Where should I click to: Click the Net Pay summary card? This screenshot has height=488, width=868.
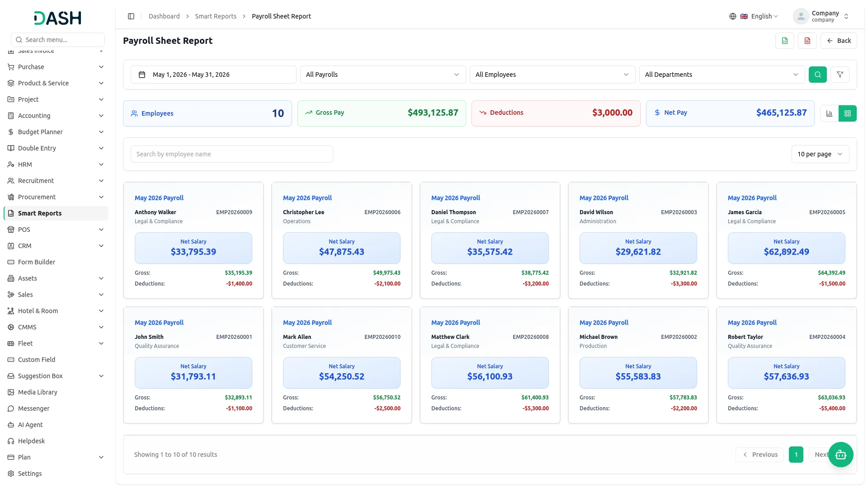click(730, 113)
